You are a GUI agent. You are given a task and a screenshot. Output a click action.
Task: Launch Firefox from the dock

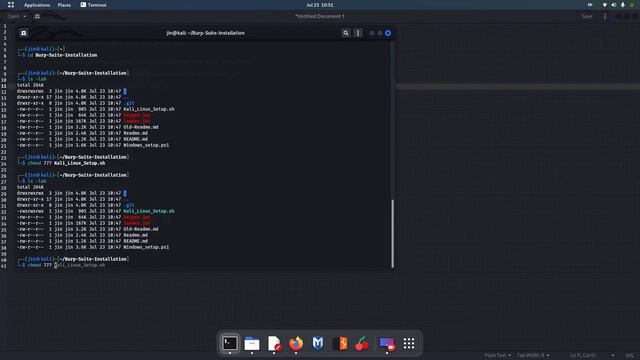tap(296, 343)
